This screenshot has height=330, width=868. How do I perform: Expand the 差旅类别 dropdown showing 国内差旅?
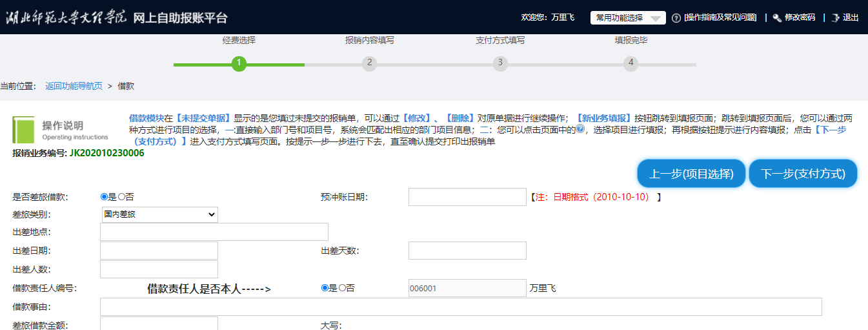(x=159, y=214)
